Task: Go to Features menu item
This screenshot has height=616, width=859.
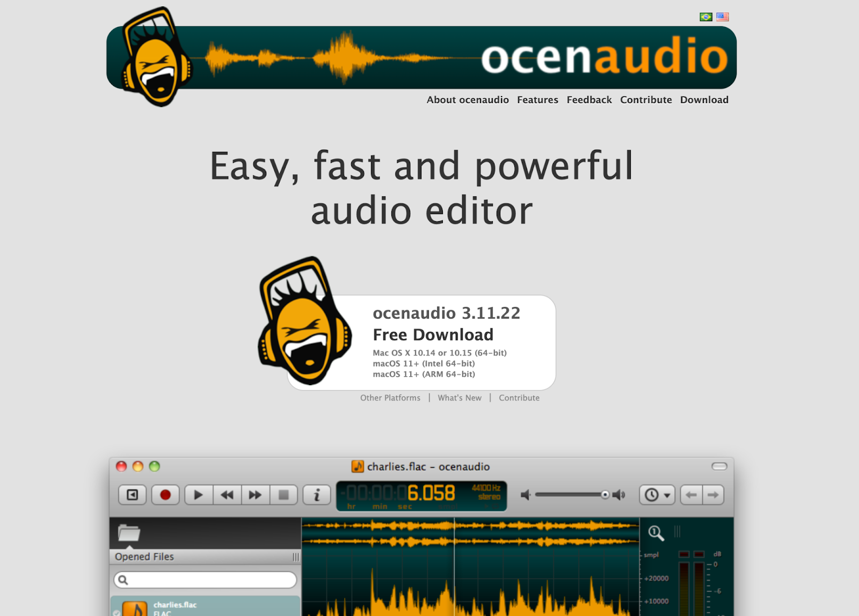Action: (x=537, y=100)
